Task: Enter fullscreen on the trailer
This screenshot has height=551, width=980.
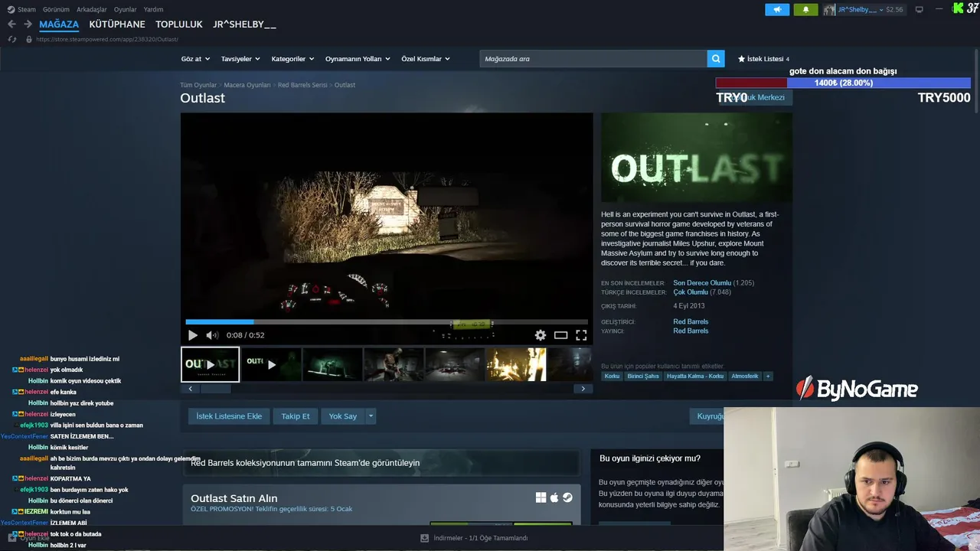Action: point(581,335)
